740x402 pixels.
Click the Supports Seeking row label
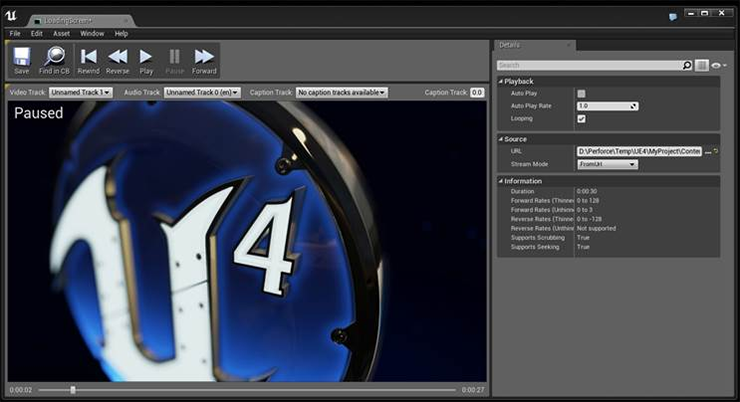pyautogui.click(x=535, y=247)
